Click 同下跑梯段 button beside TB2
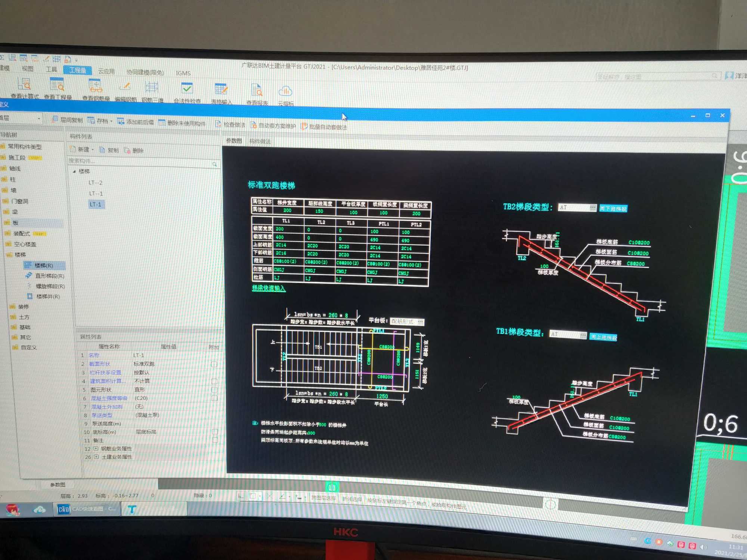747x560 pixels. pyautogui.click(x=613, y=208)
